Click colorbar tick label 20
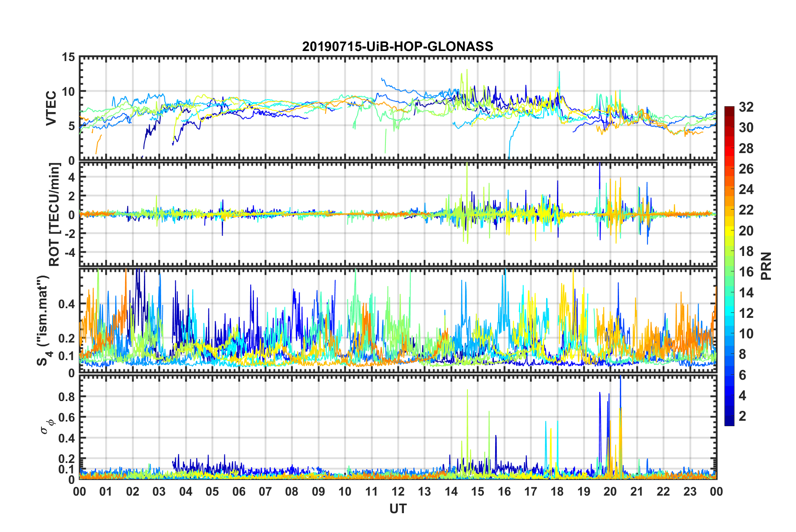The width and height of the screenshot is (796, 532). point(746,231)
